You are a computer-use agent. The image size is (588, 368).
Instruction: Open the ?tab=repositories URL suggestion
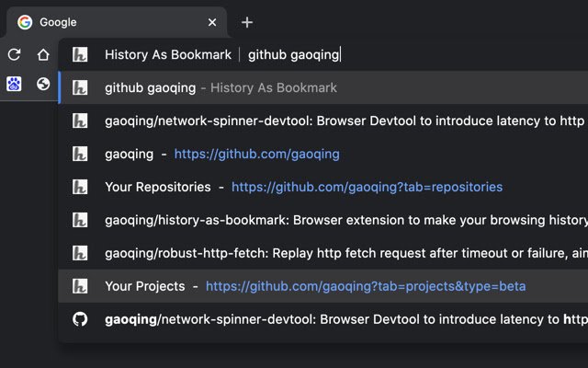click(367, 187)
